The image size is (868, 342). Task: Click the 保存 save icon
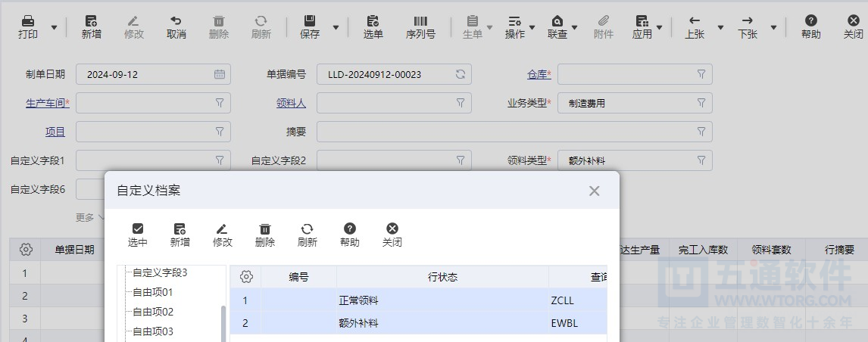tap(310, 21)
